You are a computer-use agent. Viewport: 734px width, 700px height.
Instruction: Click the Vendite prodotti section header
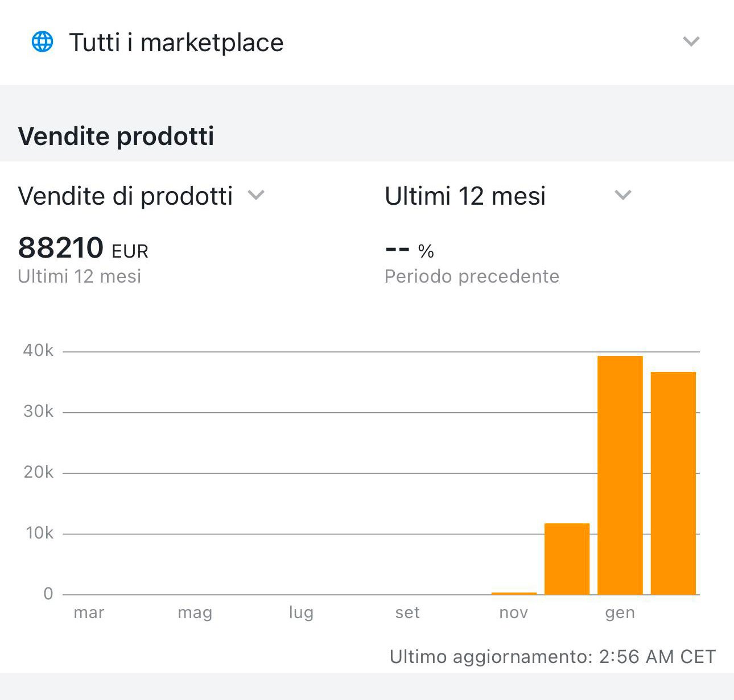point(116,136)
